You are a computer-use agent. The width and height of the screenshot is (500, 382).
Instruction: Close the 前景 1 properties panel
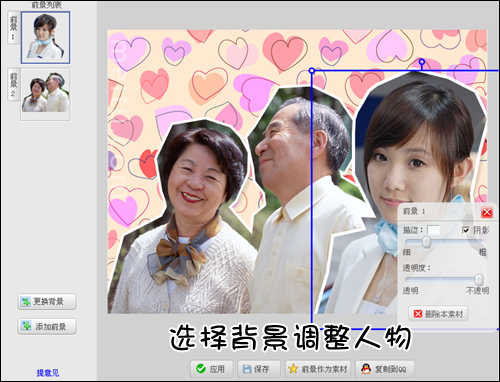coord(487,212)
